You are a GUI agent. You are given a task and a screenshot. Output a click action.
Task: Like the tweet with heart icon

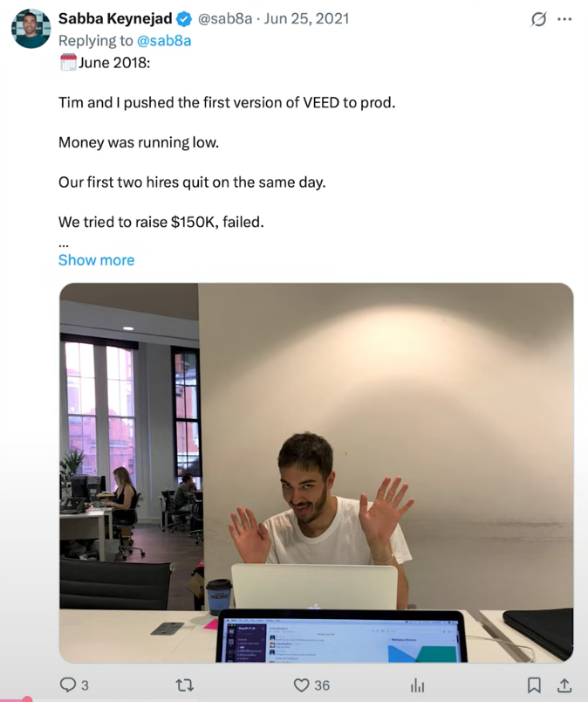pyautogui.click(x=301, y=685)
